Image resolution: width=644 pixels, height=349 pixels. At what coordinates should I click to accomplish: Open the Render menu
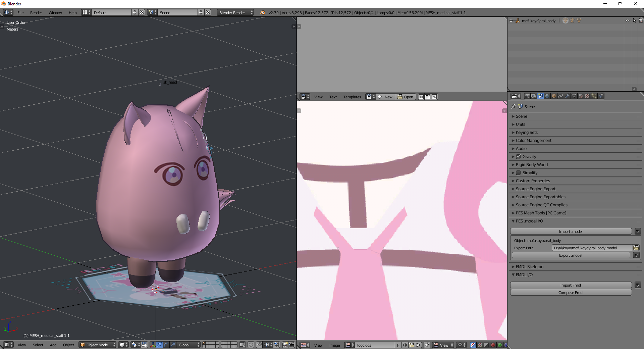(36, 12)
